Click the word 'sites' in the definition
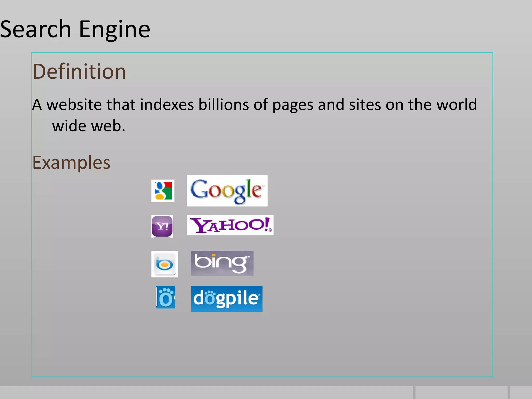532x399 pixels. point(365,105)
